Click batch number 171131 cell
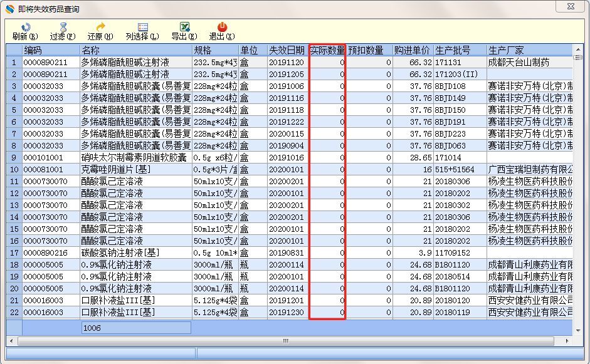Image resolution: width=590 pixels, height=364 pixels. coord(460,63)
